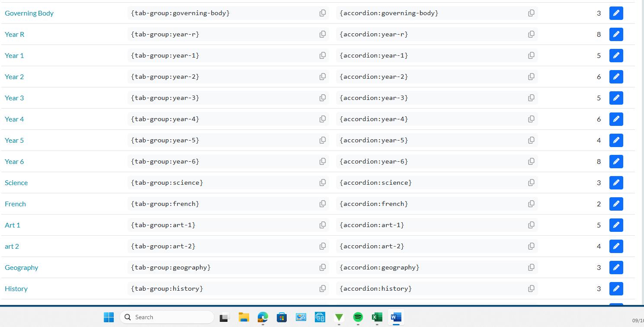Copy the accordion:art-2 shortcode
Image resolution: width=644 pixels, height=327 pixels.
(531, 246)
